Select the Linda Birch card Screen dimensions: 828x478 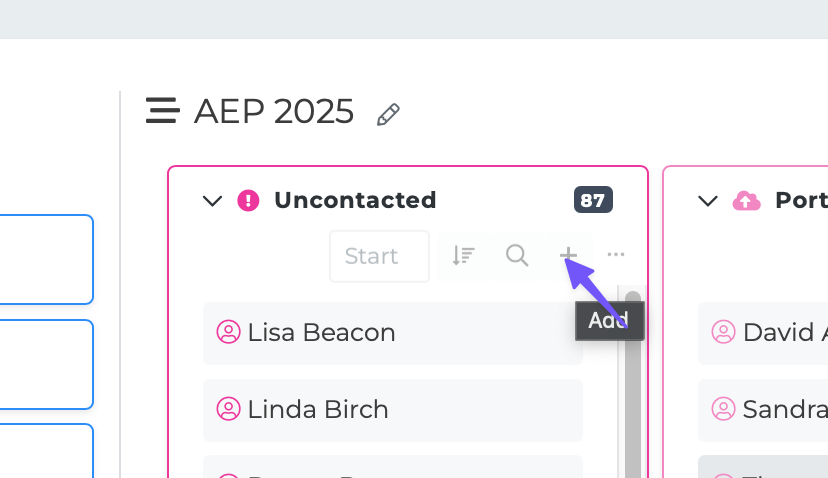pyautogui.click(x=392, y=409)
